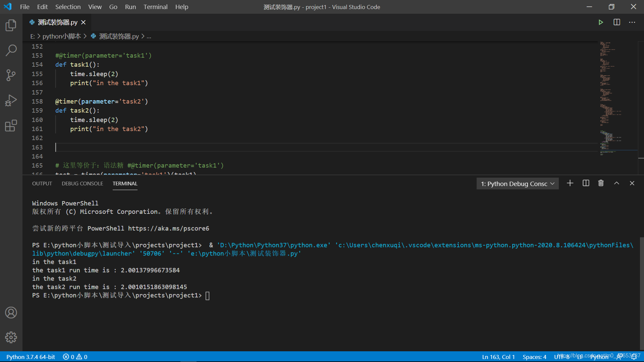Screen dimensions: 644x362
Task: Click the python小脚本 breadcrumb folder
Action: [62, 36]
